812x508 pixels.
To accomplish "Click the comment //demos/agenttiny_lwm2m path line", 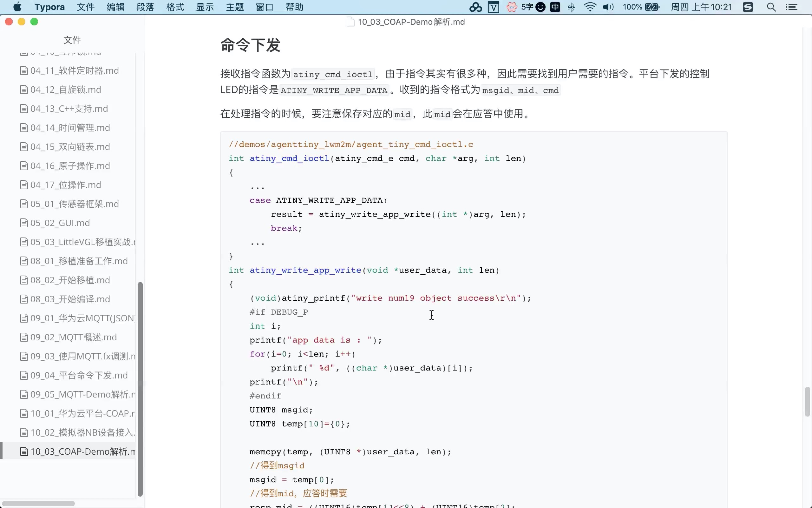I will point(351,144).
